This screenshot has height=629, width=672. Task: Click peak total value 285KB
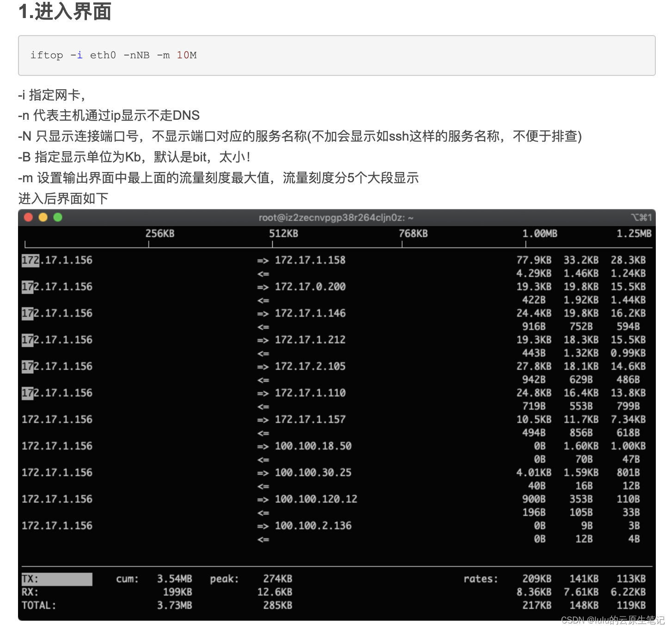278,605
